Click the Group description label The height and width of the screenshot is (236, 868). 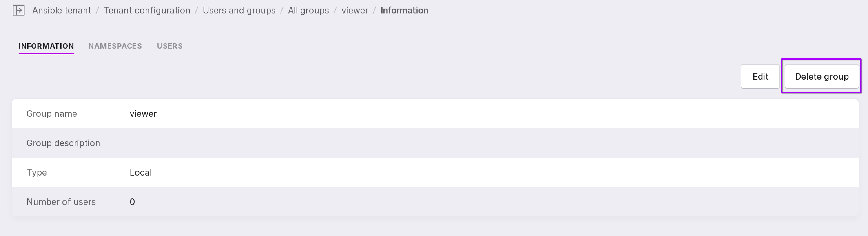pos(63,143)
